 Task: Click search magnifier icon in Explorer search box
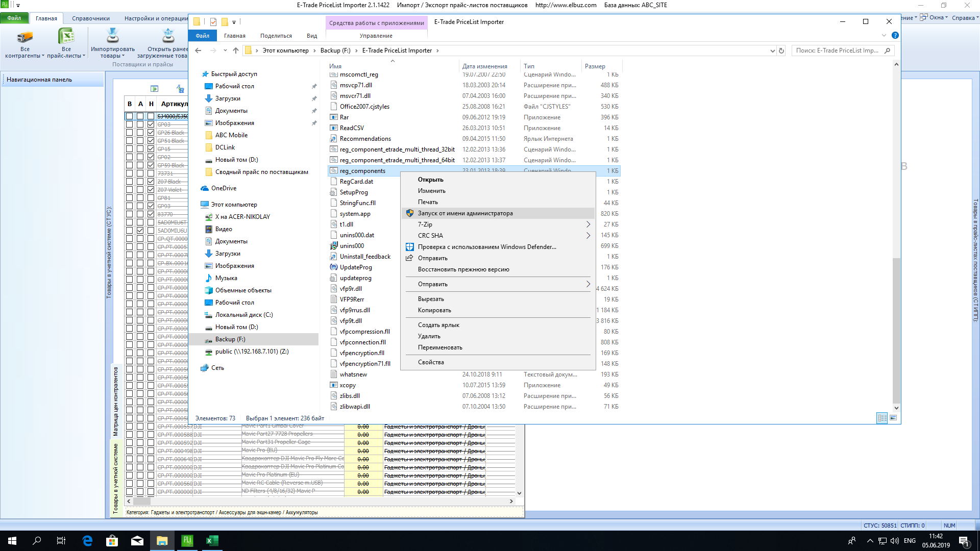pyautogui.click(x=888, y=51)
